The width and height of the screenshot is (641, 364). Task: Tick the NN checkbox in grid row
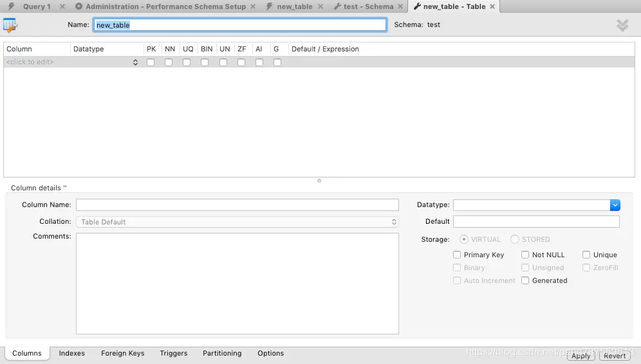(x=169, y=62)
